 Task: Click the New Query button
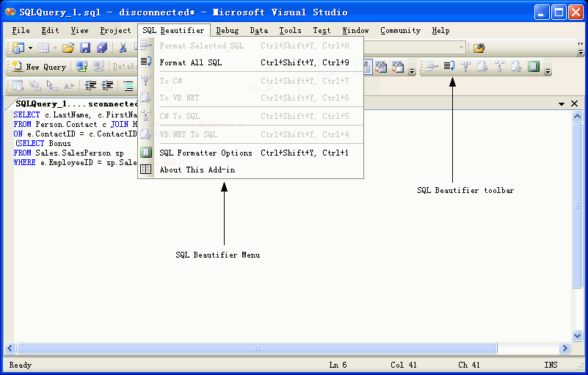[x=39, y=67]
